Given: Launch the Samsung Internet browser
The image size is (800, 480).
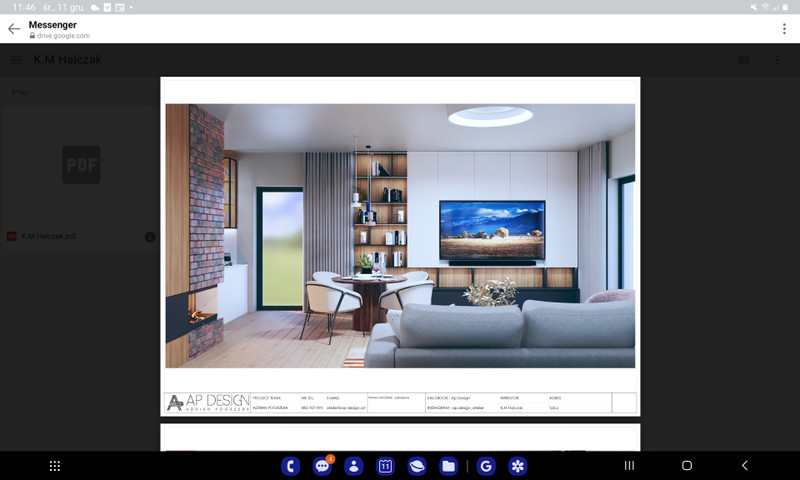Looking at the screenshot, I should pyautogui.click(x=416, y=466).
